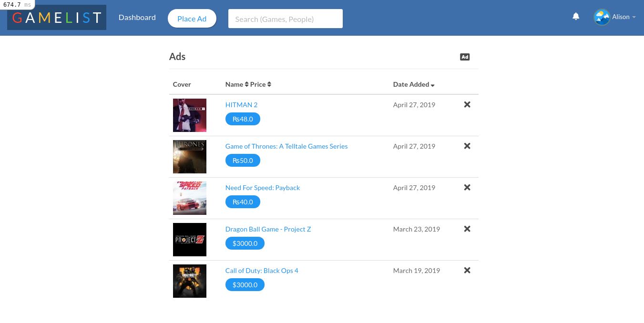Click the Place Ad button
The width and height of the screenshot is (644, 323).
point(192,19)
